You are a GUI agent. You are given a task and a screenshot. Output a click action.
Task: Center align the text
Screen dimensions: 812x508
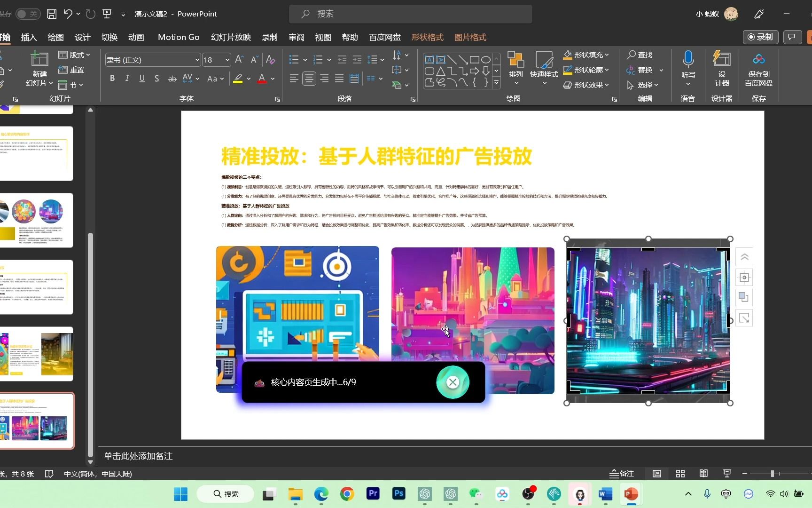(309, 79)
